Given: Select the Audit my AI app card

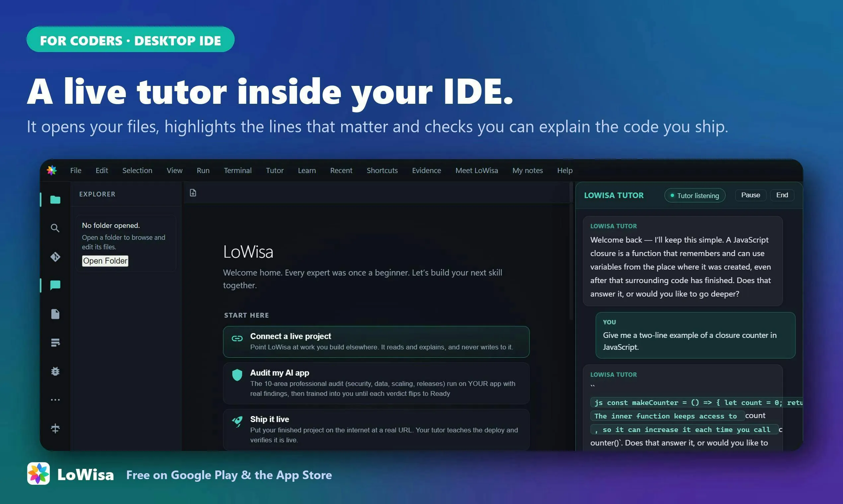Looking at the screenshot, I should coord(376,383).
